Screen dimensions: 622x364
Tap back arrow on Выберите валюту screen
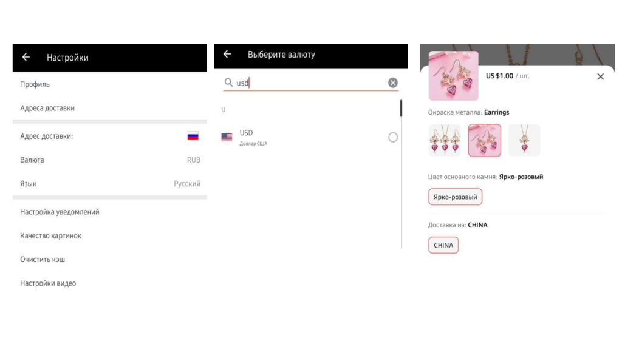click(x=227, y=55)
